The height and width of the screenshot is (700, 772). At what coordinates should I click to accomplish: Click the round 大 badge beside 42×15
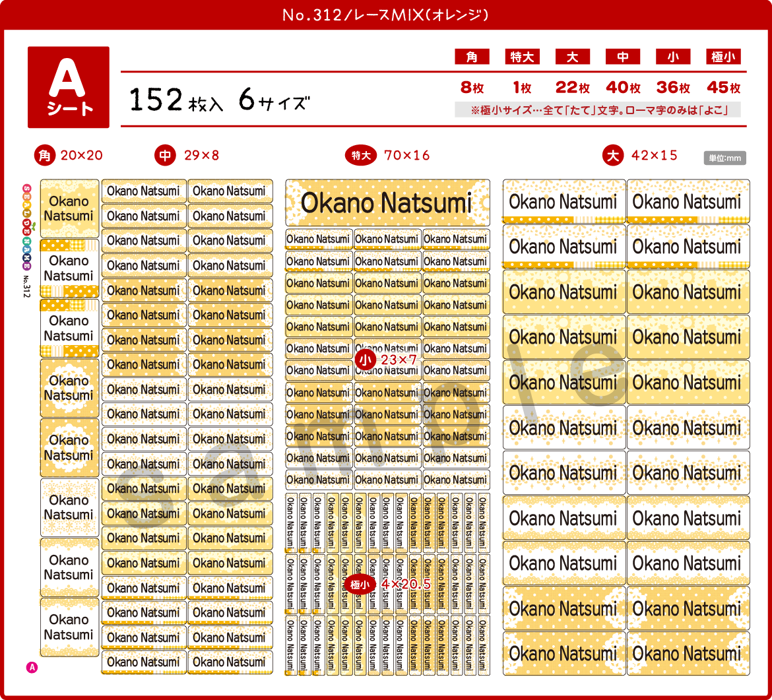click(613, 156)
